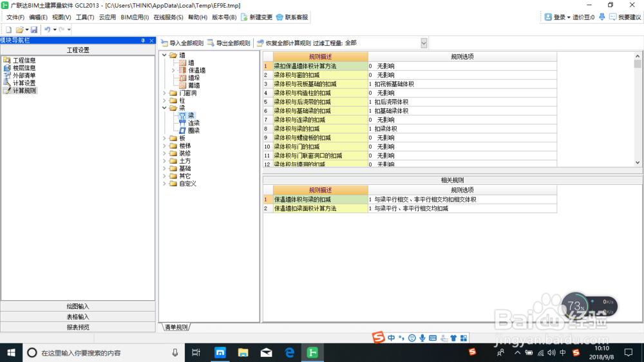This screenshot has height=362, width=644.
Task: Select the 自定义 folder
Action: [187, 184]
